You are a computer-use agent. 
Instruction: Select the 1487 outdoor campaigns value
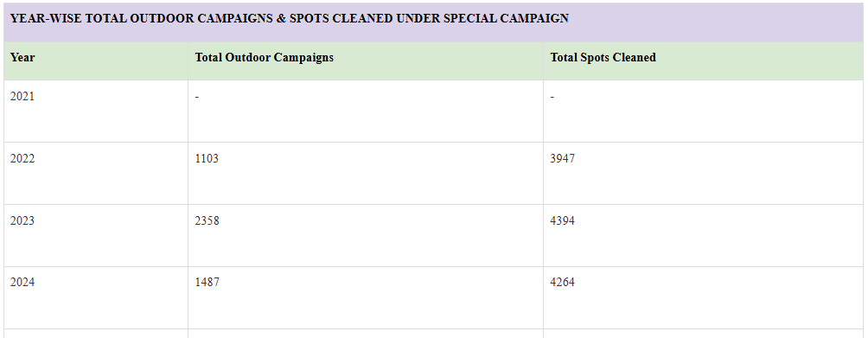[207, 282]
